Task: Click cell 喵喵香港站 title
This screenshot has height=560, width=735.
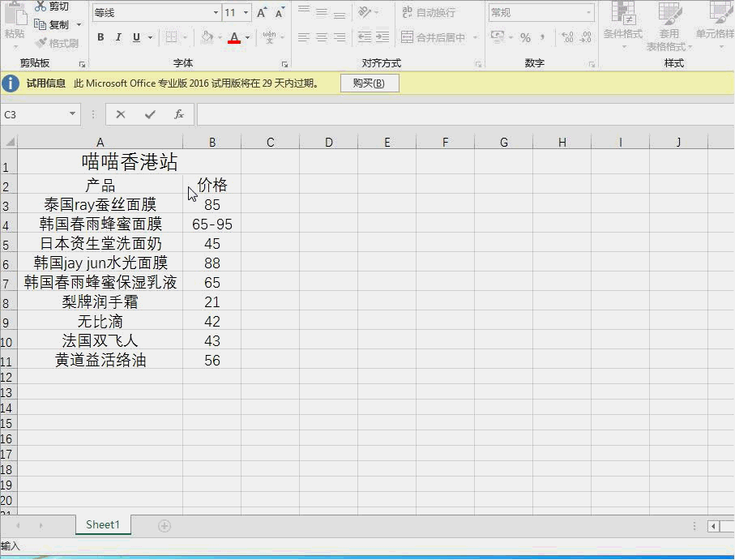Action: 130,161
